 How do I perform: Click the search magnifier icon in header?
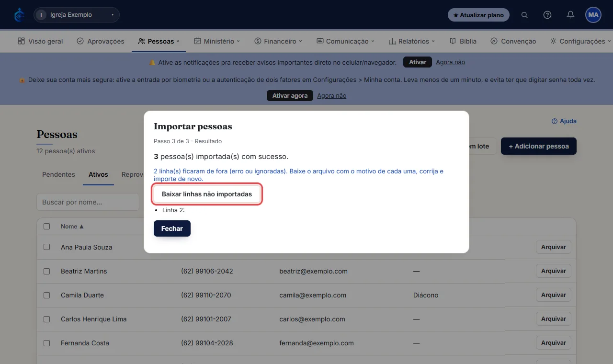524,15
